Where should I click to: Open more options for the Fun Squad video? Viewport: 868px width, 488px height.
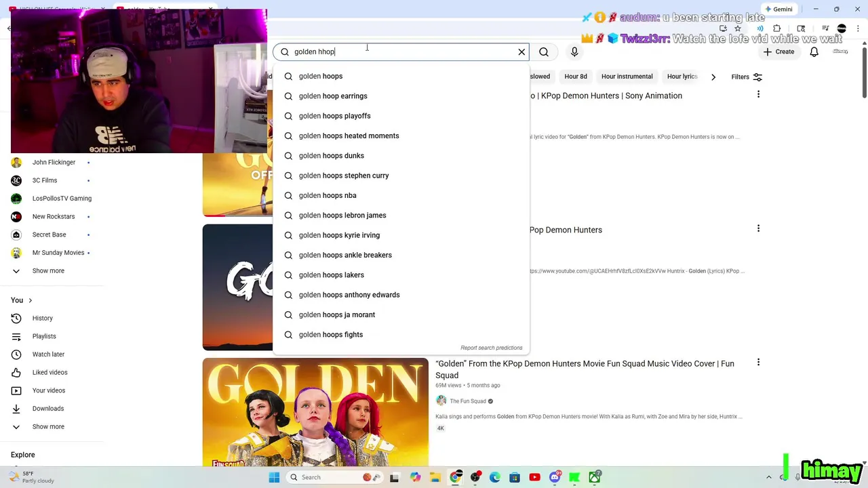pyautogui.click(x=758, y=363)
